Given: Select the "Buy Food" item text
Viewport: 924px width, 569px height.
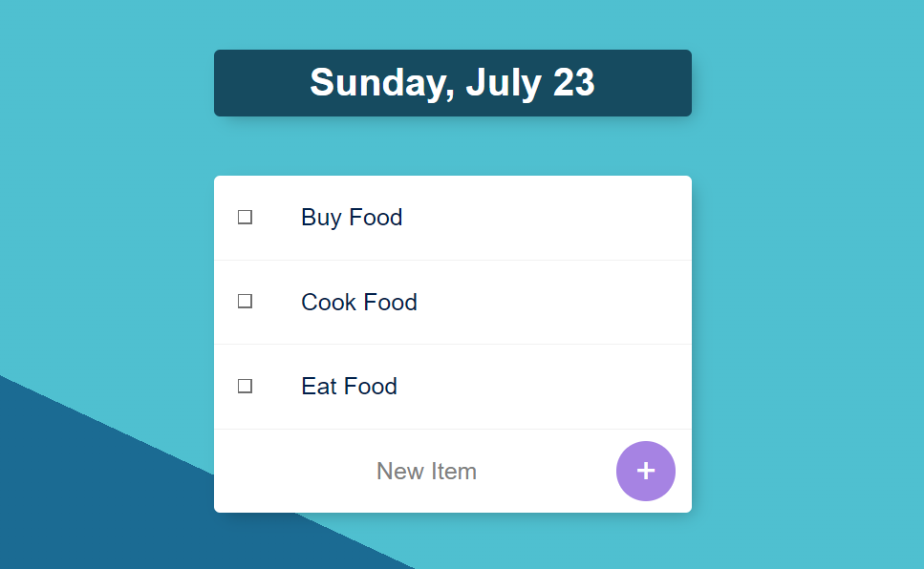Looking at the screenshot, I should [x=352, y=218].
